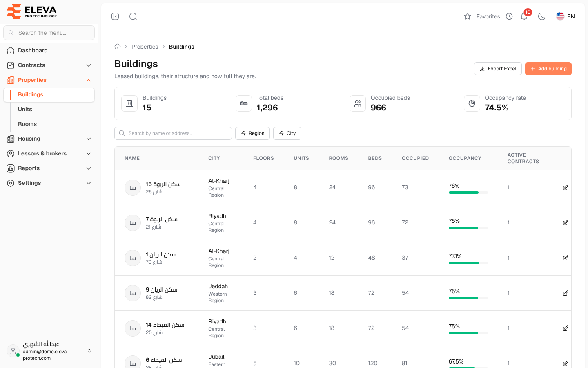
Task: Open the notifications bell
Action: pyautogui.click(x=524, y=16)
